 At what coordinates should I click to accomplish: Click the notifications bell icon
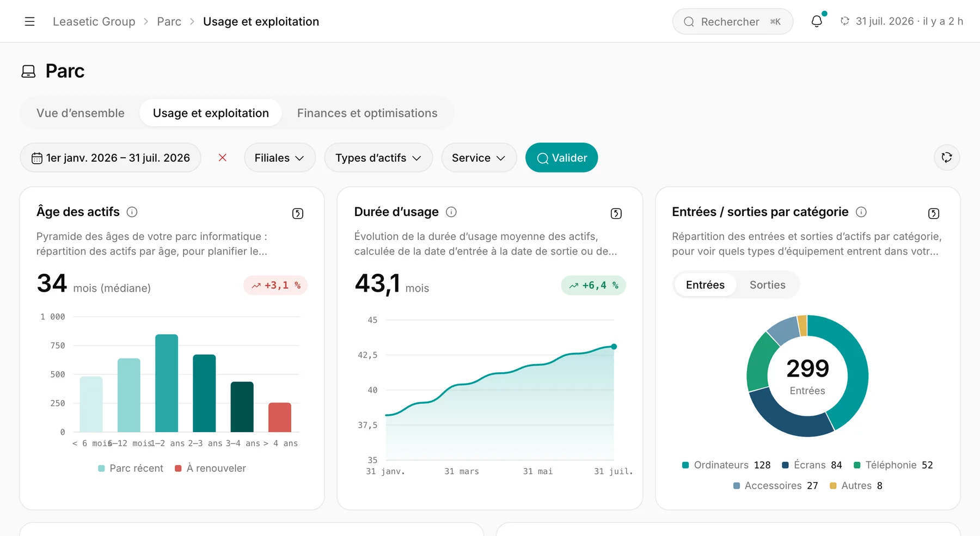point(817,21)
